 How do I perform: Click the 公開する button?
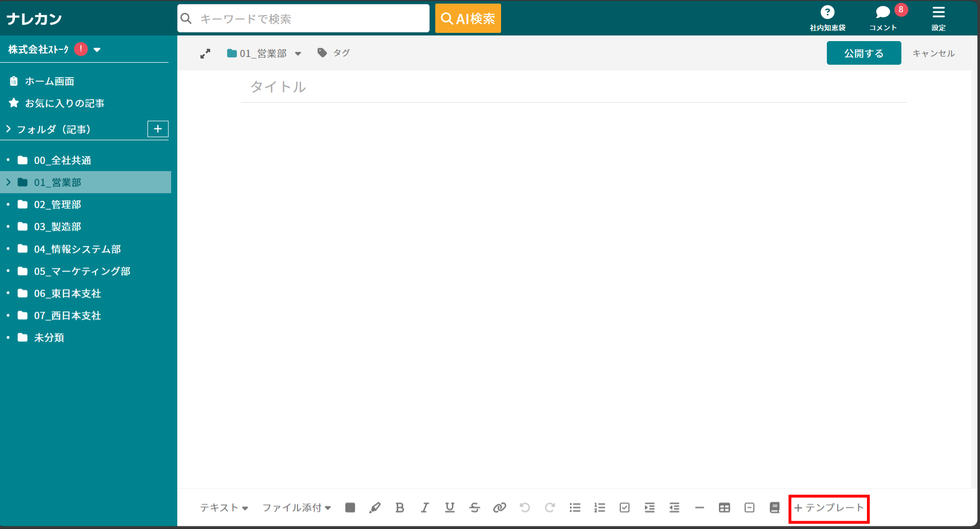[863, 53]
